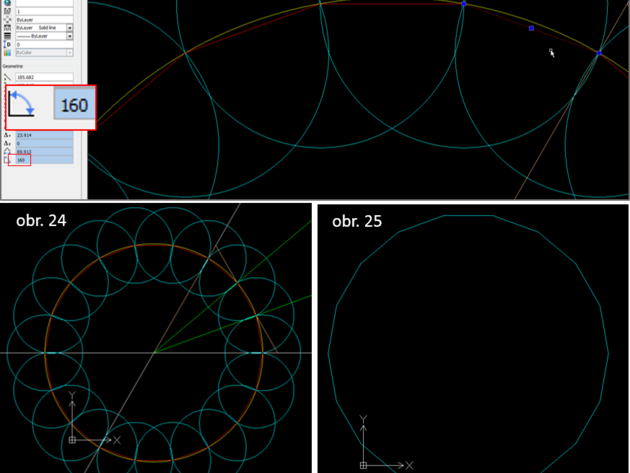Click the UCS origin icon in obr. 24
This screenshot has height=473, width=630.
[x=72, y=440]
